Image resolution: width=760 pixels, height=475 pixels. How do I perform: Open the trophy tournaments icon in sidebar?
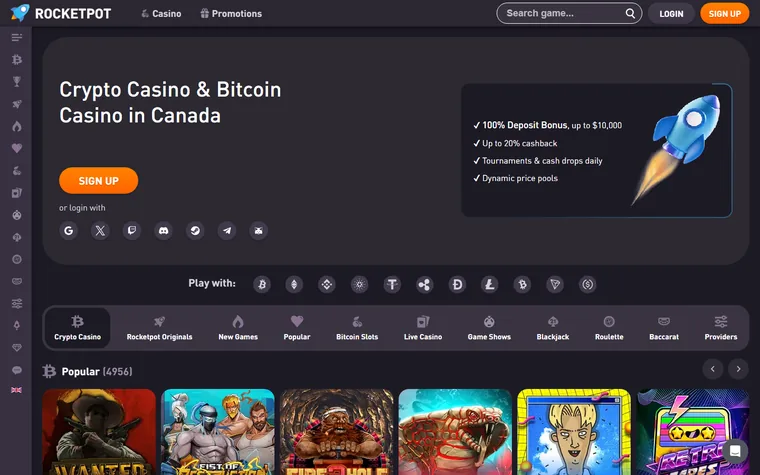pos(16,81)
